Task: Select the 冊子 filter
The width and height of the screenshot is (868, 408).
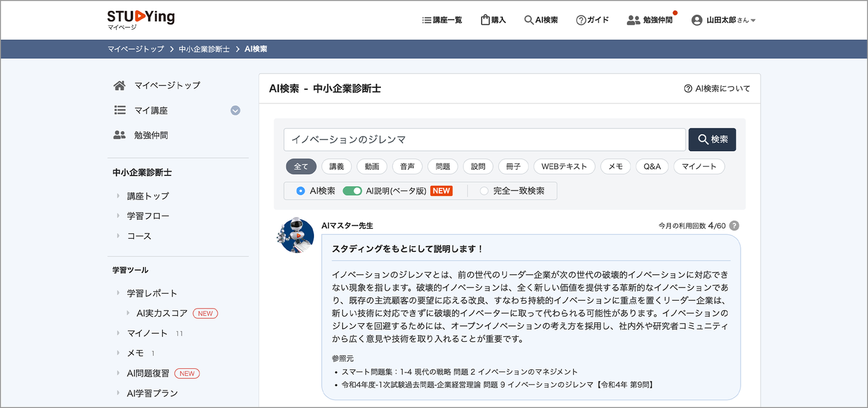Action: (514, 166)
